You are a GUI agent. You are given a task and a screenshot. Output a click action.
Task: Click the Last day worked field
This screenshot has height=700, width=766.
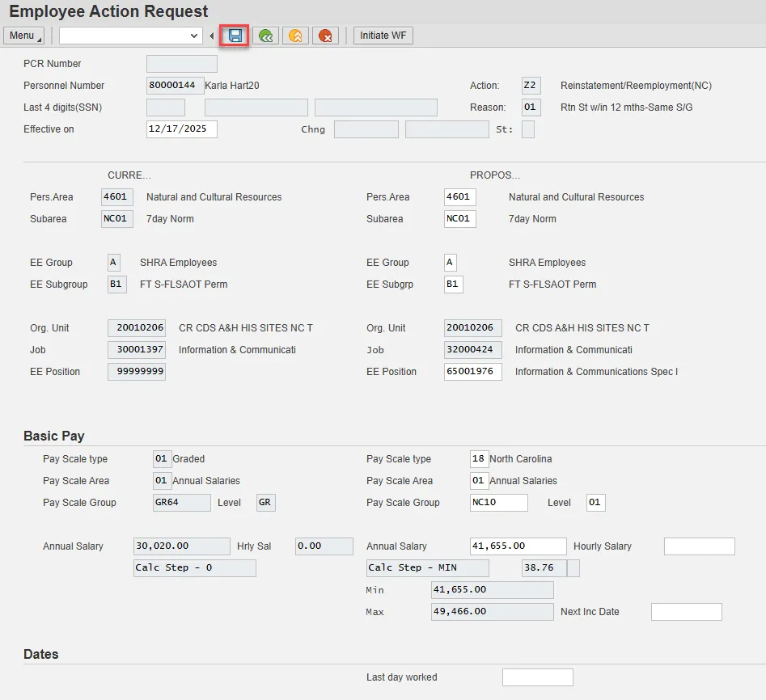[537, 677]
